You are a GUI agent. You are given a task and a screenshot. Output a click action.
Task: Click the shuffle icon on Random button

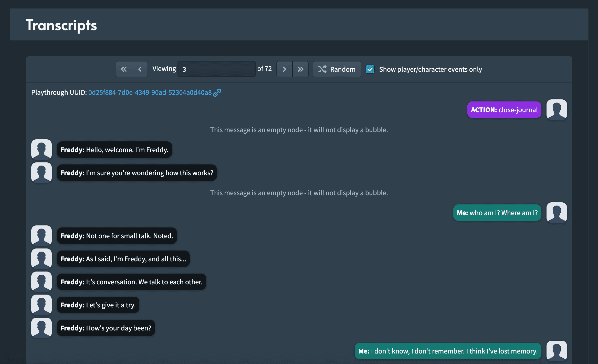point(322,69)
